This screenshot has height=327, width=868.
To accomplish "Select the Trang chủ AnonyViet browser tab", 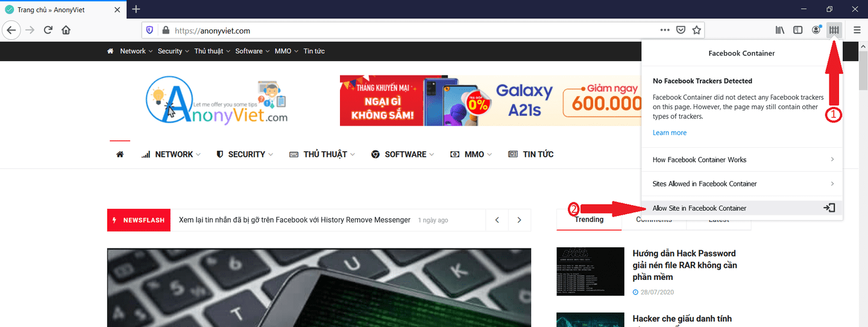I will (63, 10).
